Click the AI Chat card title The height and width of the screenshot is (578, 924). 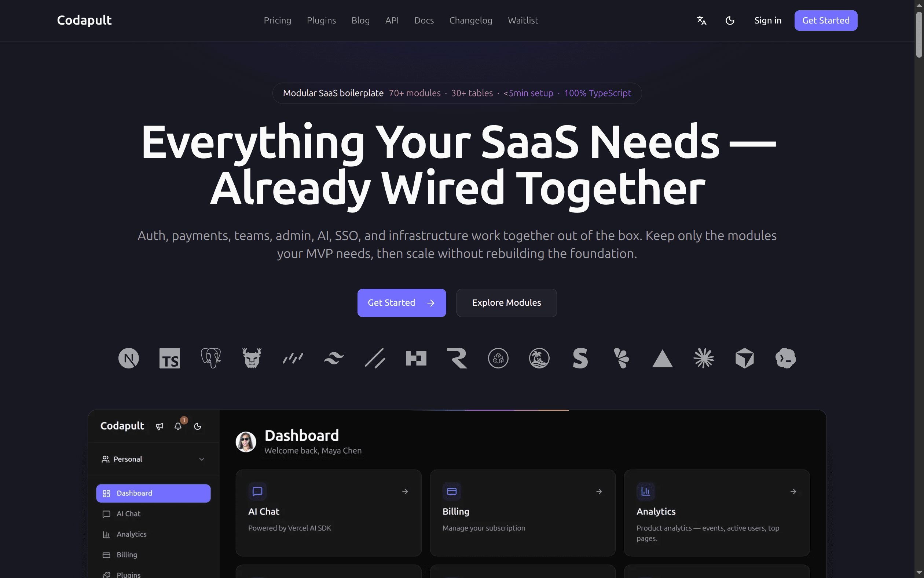point(264,512)
